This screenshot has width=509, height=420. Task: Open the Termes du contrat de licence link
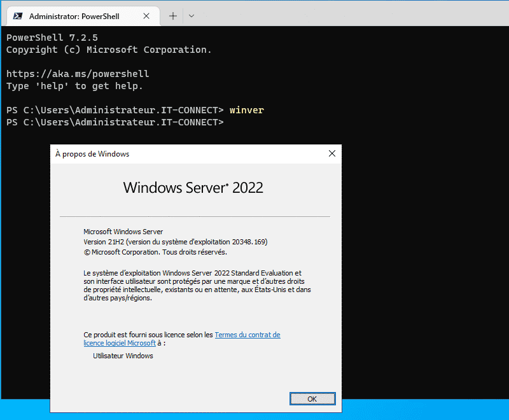(248, 335)
